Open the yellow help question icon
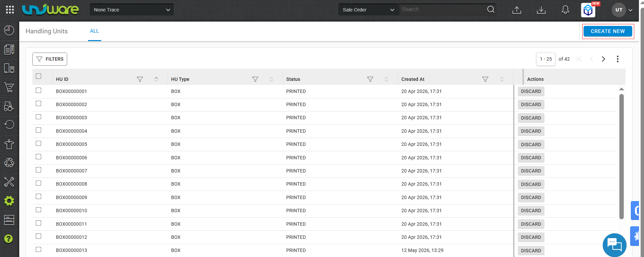The width and height of the screenshot is (644, 257). [x=8, y=239]
